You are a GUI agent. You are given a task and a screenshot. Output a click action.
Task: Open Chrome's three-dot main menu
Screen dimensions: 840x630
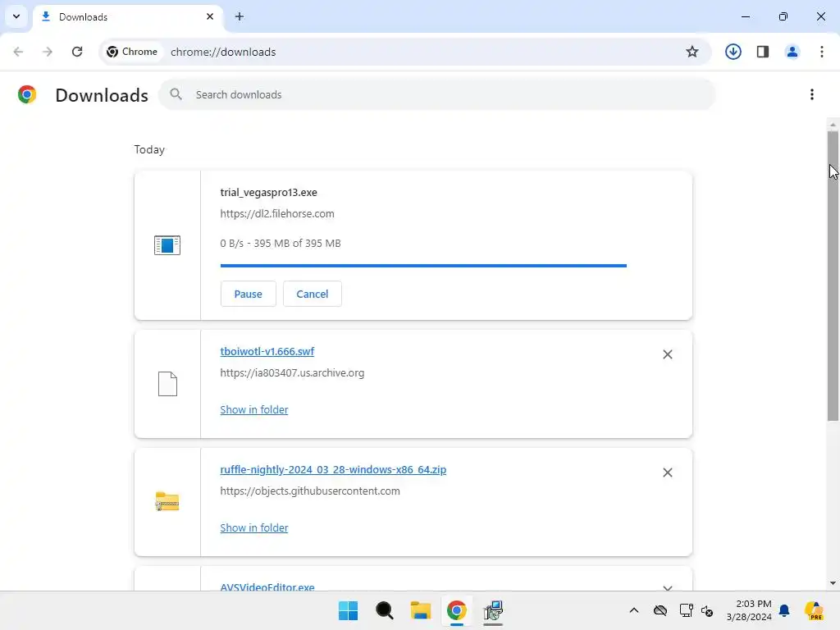click(822, 52)
